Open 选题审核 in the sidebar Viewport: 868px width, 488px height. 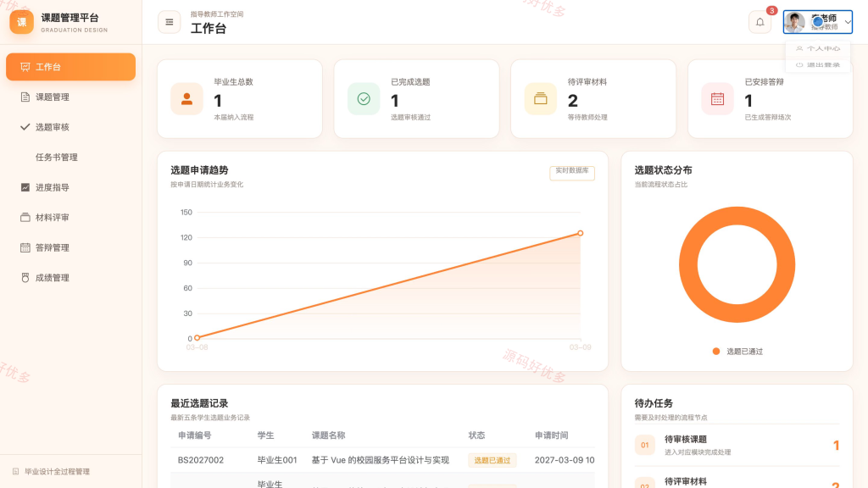point(71,127)
